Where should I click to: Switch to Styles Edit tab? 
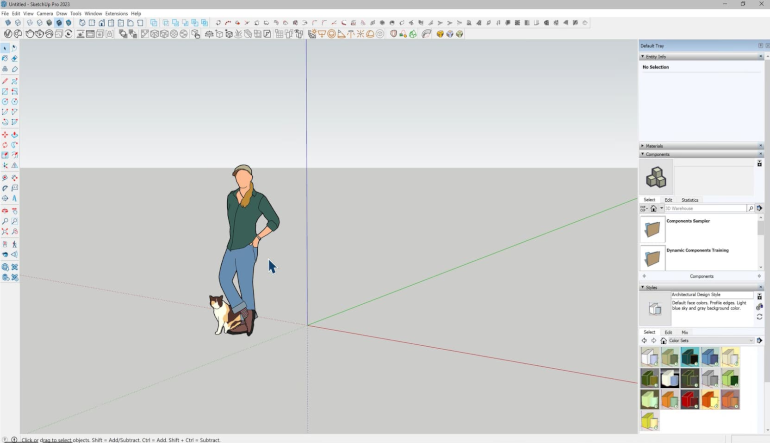pyautogui.click(x=668, y=332)
